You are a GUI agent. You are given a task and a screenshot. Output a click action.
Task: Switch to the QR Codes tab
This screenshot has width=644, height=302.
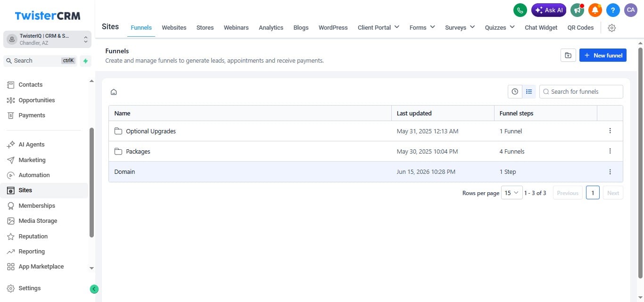coord(580,28)
